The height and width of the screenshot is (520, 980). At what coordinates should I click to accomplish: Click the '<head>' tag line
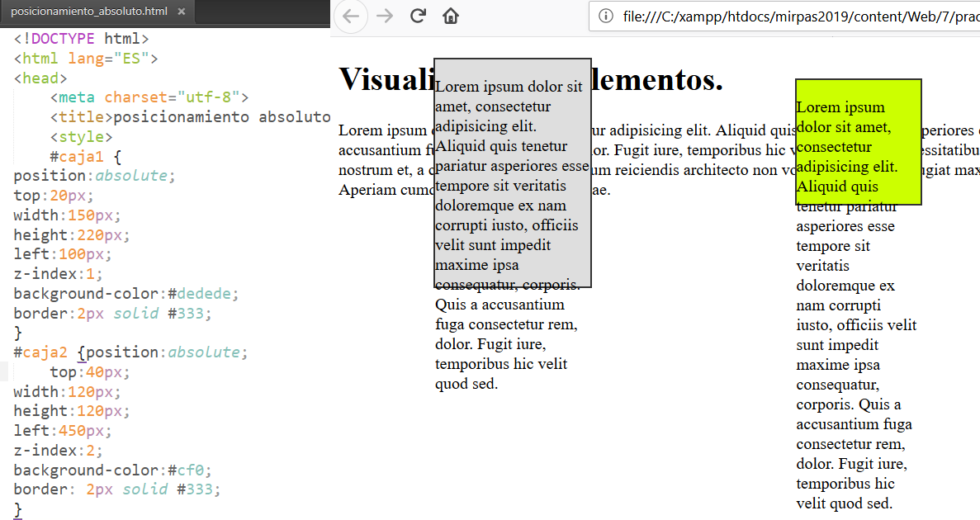coord(40,78)
